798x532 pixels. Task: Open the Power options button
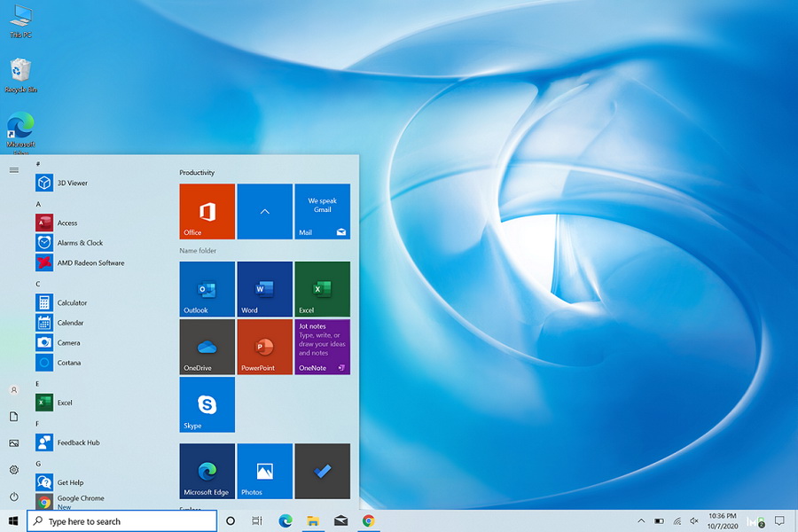coord(14,497)
